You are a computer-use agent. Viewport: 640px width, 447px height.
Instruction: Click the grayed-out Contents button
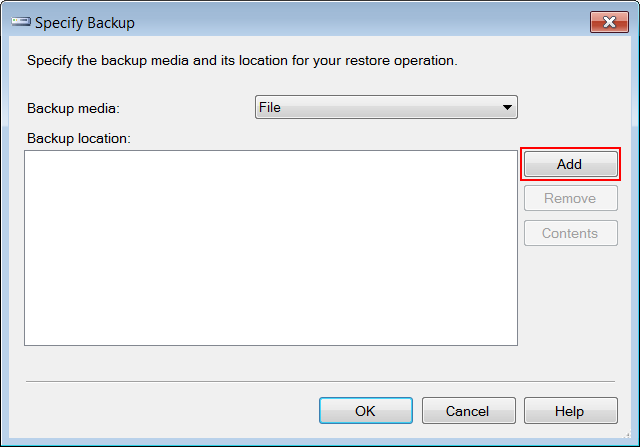(571, 233)
